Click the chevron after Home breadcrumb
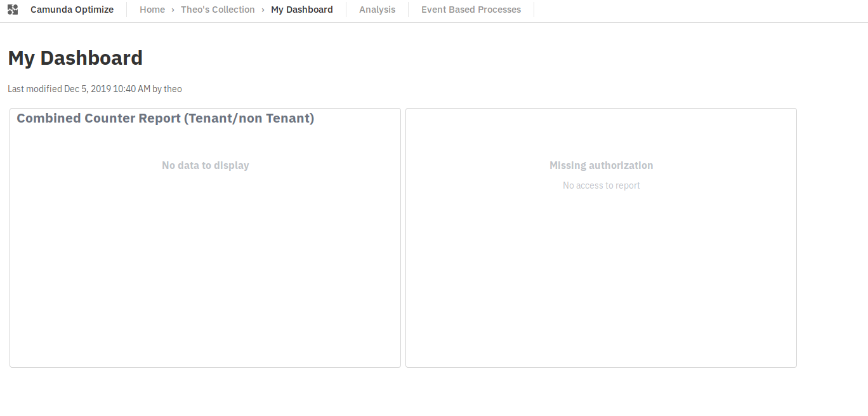868x416 pixels. (173, 10)
